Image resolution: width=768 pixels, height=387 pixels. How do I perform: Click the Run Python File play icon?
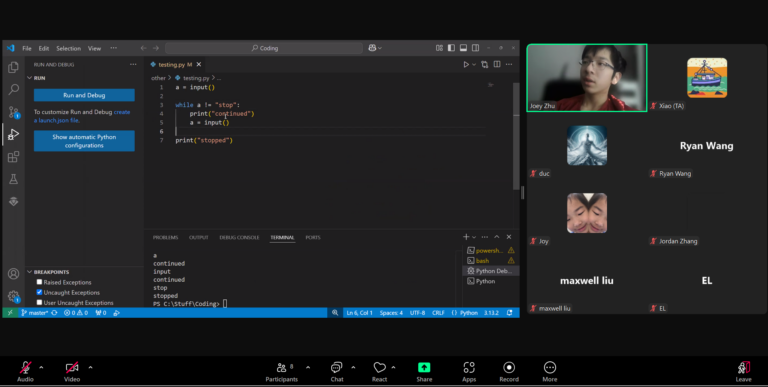coord(466,64)
